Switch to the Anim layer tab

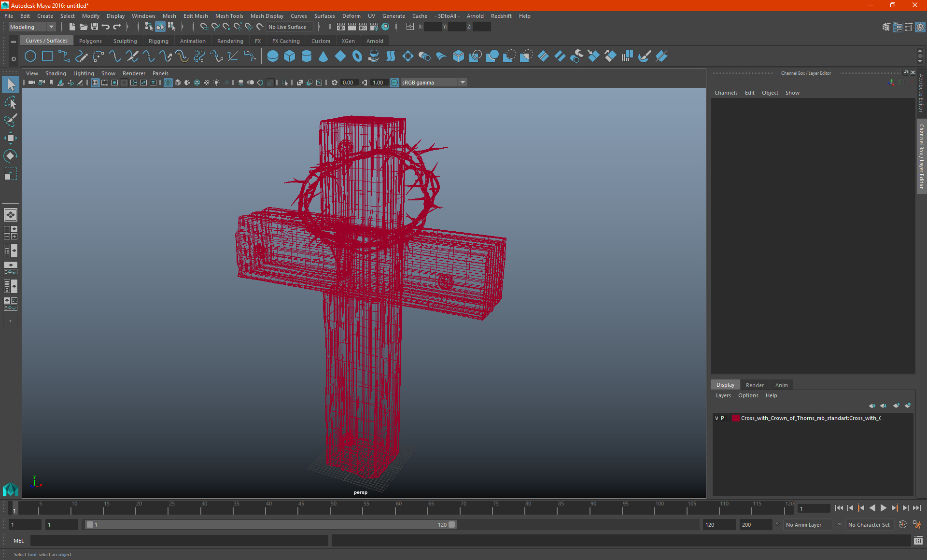click(781, 385)
